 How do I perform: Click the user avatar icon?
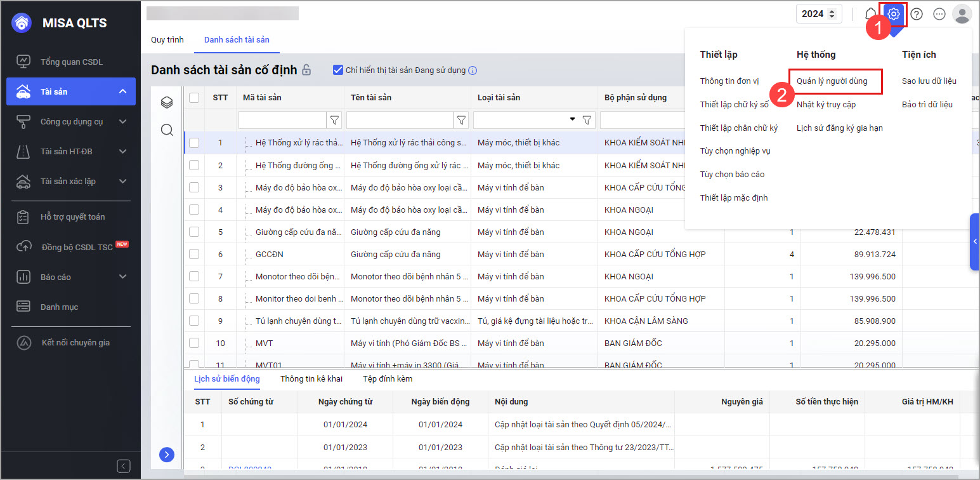click(962, 14)
